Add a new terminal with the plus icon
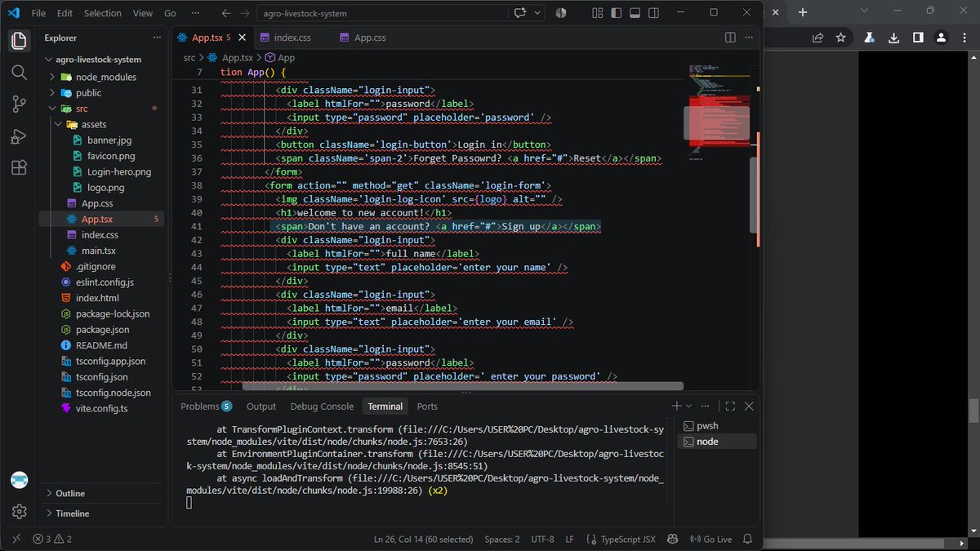 (x=676, y=406)
